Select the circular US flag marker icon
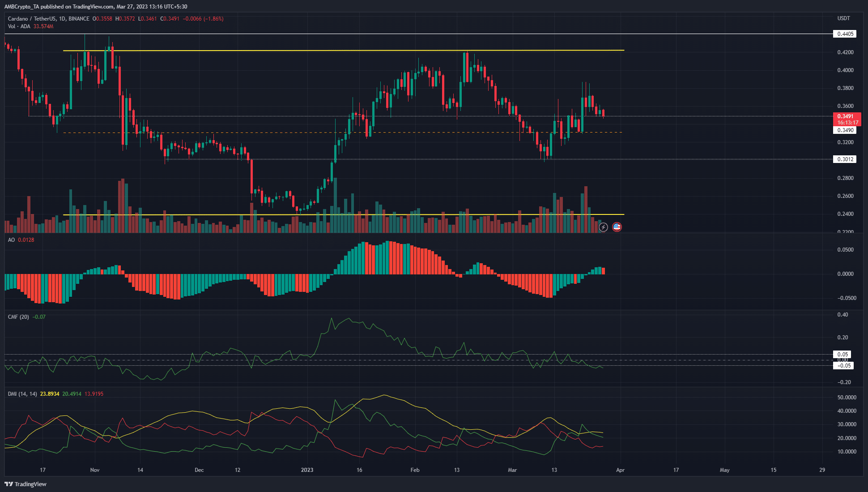The height and width of the screenshot is (492, 868). (x=617, y=227)
